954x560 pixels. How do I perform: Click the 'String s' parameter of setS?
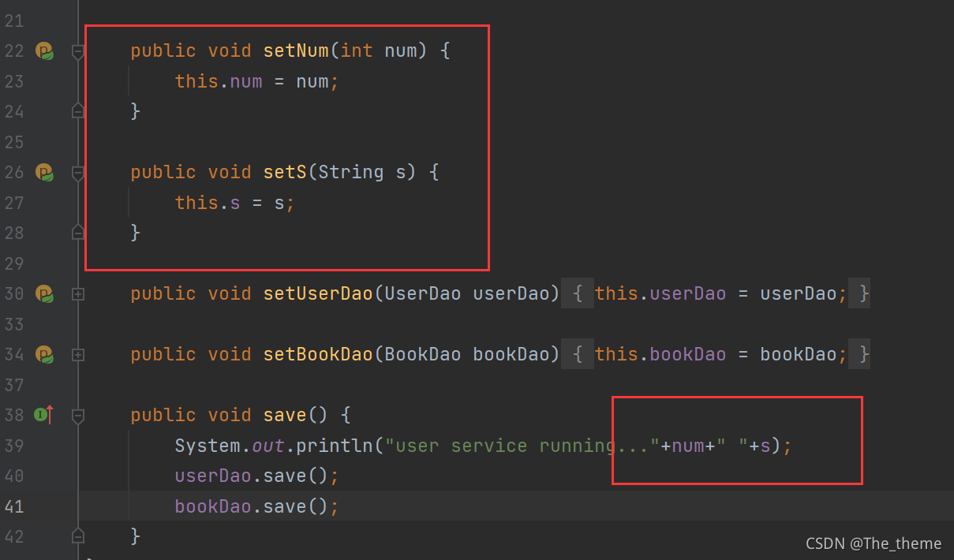coord(362,173)
